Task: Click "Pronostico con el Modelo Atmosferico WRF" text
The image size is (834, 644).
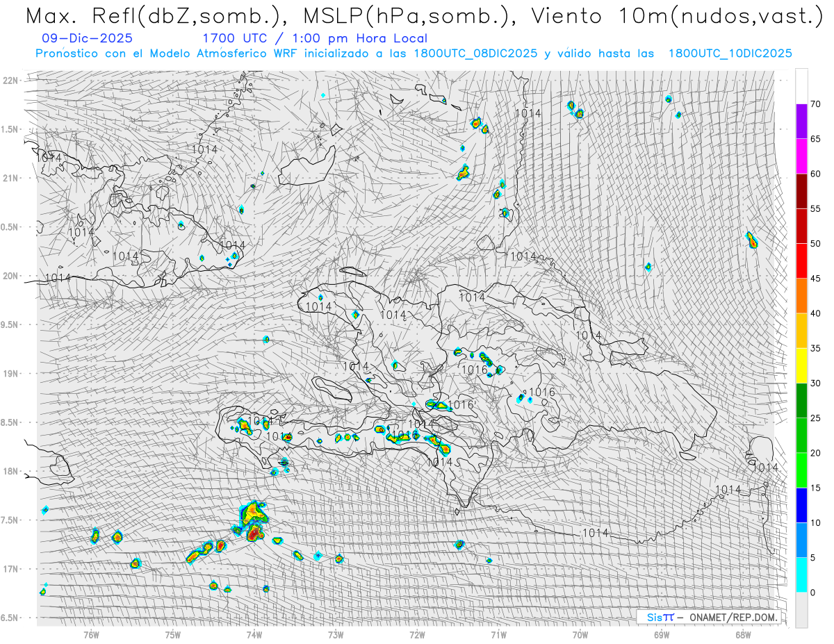Action: click(167, 53)
